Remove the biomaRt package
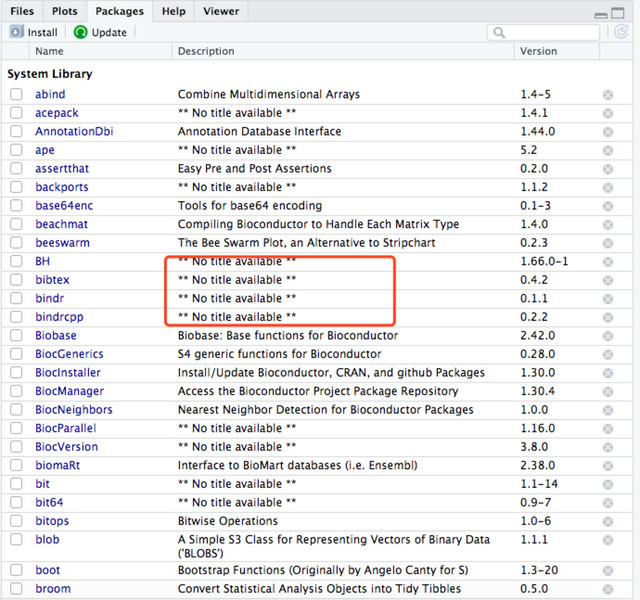The height and width of the screenshot is (600, 640). [608, 466]
